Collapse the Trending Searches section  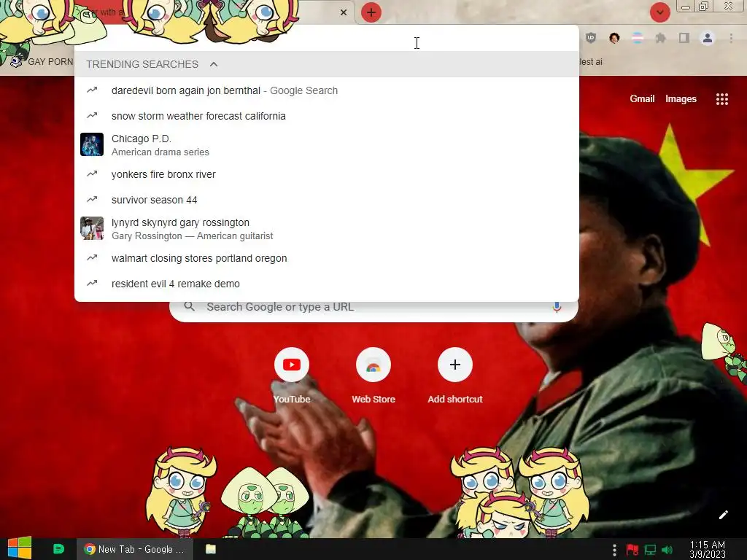(x=214, y=64)
